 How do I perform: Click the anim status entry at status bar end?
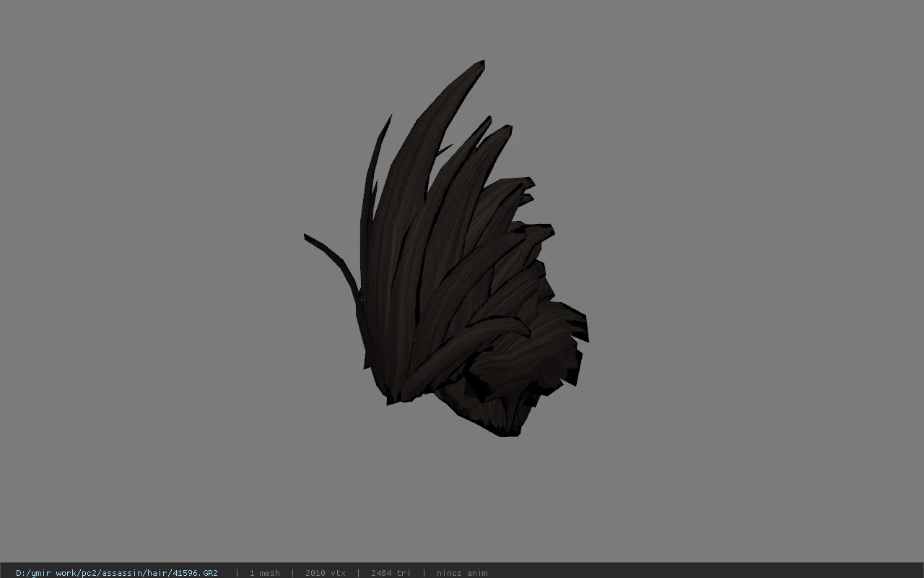pyautogui.click(x=462, y=573)
